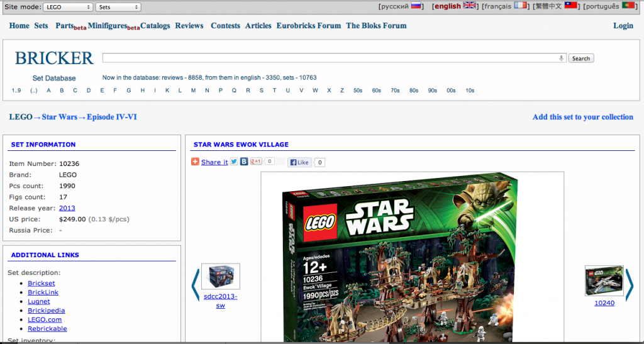Click the 2013 release year link
The image size is (644, 344).
click(67, 208)
